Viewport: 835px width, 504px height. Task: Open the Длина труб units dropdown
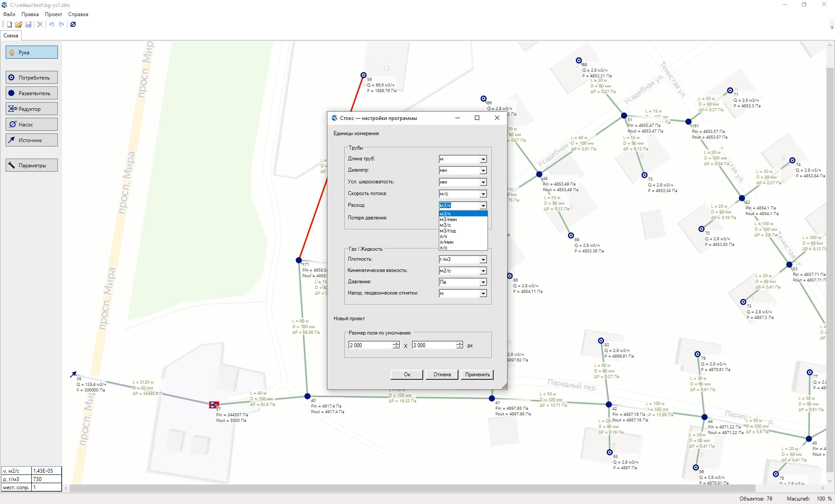coord(483,159)
